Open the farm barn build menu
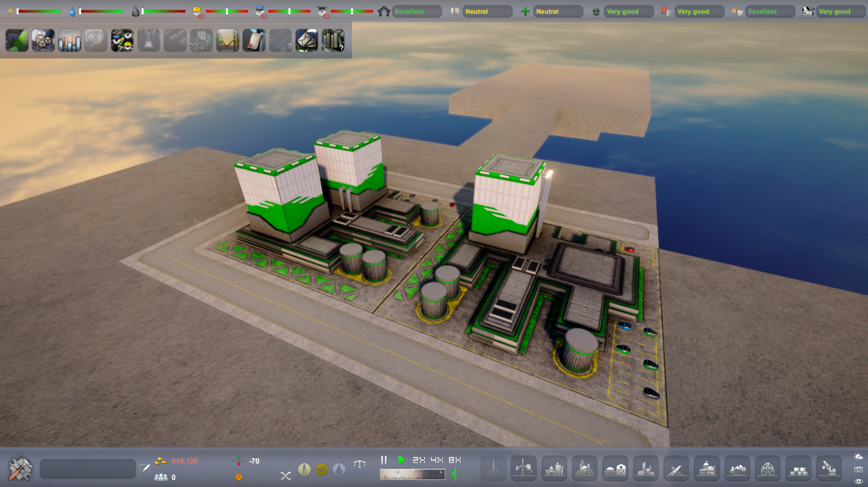This screenshot has height=487, width=868. (615, 468)
